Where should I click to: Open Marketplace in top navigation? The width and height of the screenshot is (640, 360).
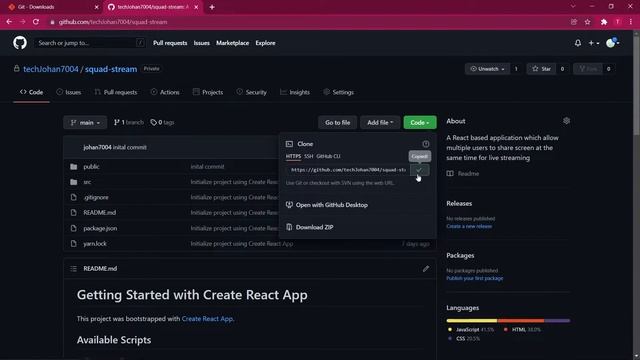pos(232,43)
